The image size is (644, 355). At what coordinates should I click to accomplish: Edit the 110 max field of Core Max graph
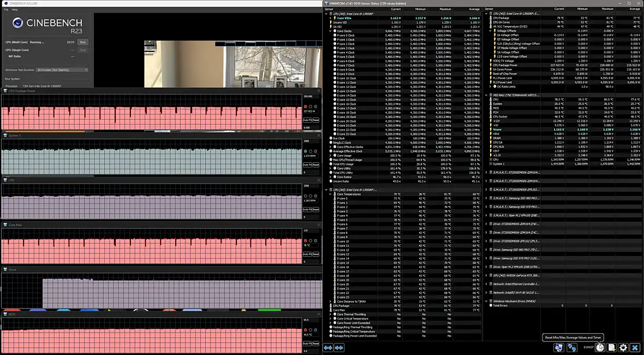[x=311, y=230]
